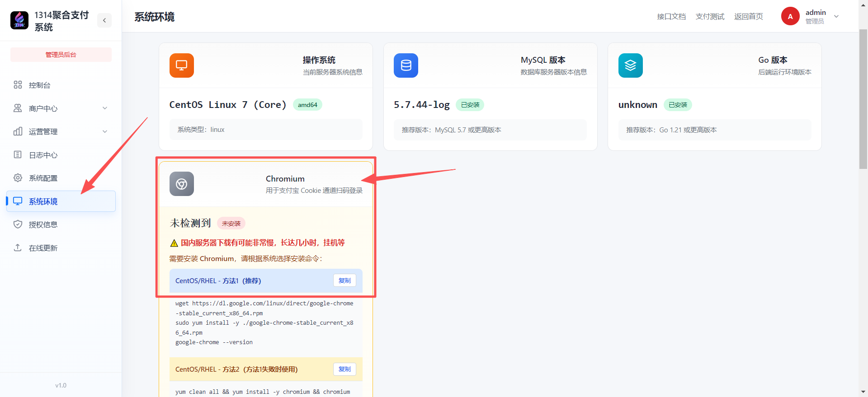Click the 5.7.44-log version text
The width and height of the screenshot is (868, 397).
click(x=422, y=105)
